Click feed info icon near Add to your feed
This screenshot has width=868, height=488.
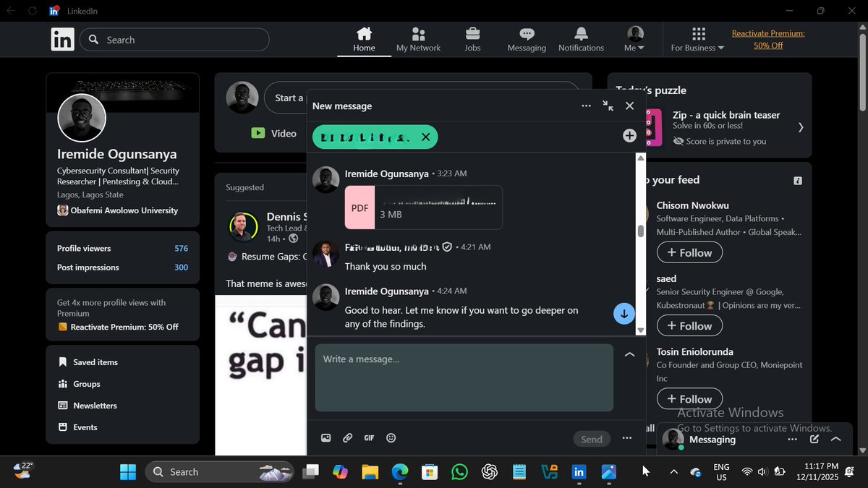[797, 180]
